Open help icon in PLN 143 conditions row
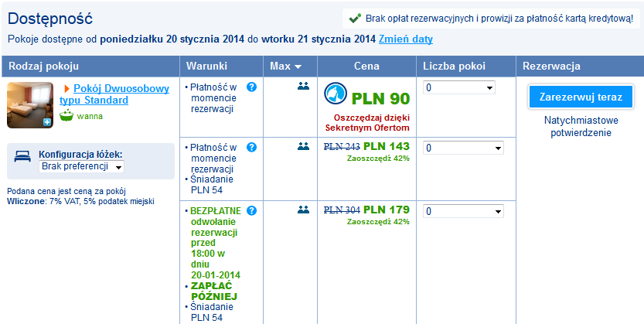644x324 pixels. (x=252, y=148)
